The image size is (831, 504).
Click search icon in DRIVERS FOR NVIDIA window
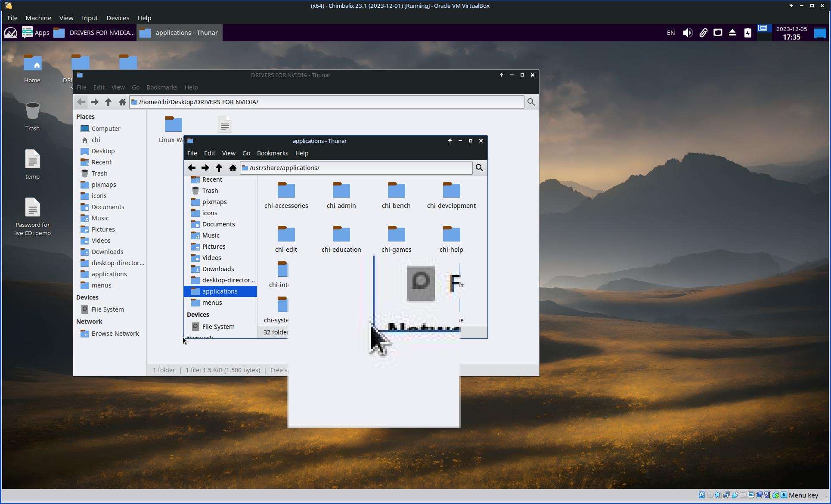(531, 102)
